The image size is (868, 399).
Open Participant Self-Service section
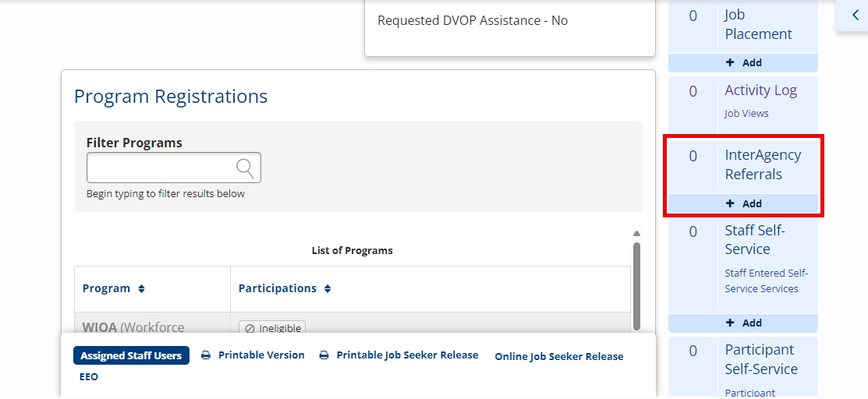point(760,359)
